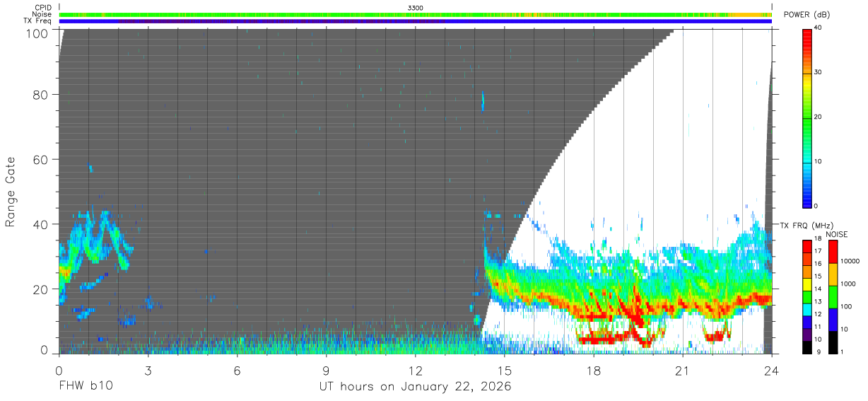Pick the yellow 14–15 MHz swatch in TX FRQ legend

[807, 283]
